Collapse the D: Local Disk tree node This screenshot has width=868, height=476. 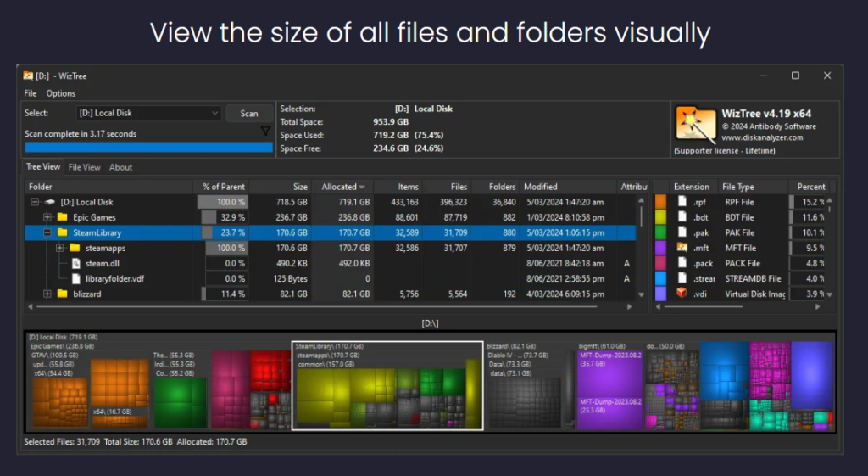(x=35, y=202)
